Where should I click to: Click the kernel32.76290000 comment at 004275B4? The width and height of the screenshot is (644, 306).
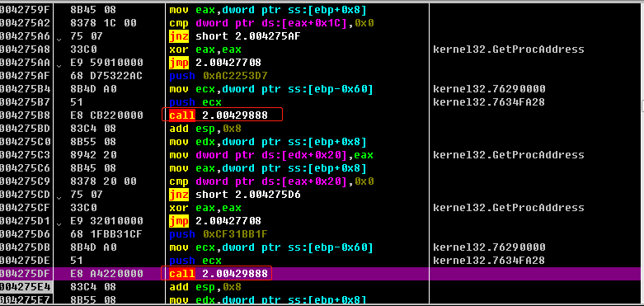click(x=489, y=89)
